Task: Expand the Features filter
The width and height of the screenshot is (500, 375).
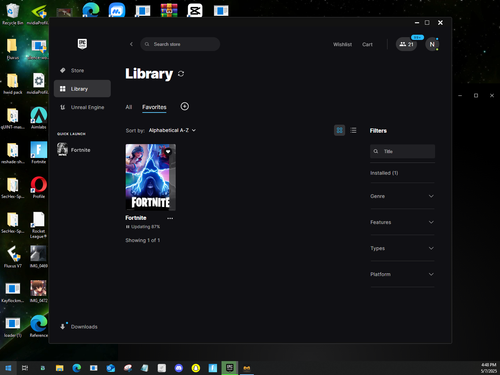Action: click(x=402, y=222)
